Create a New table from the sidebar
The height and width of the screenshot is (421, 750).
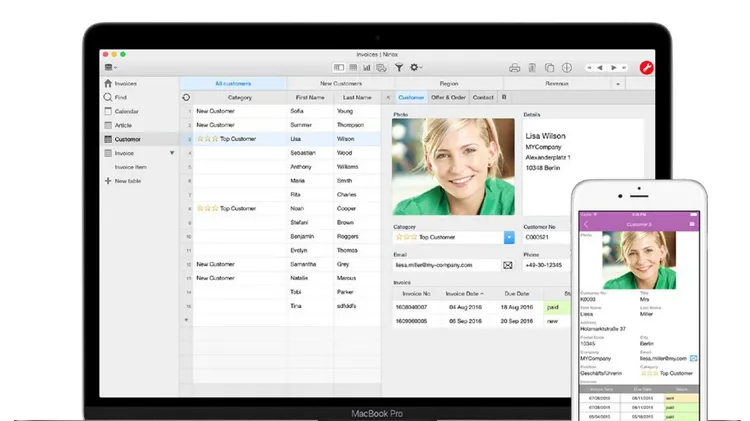[x=123, y=181]
